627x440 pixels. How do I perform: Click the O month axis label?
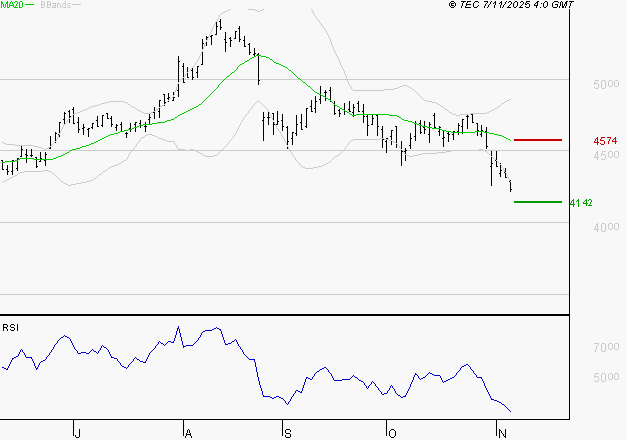click(x=392, y=433)
